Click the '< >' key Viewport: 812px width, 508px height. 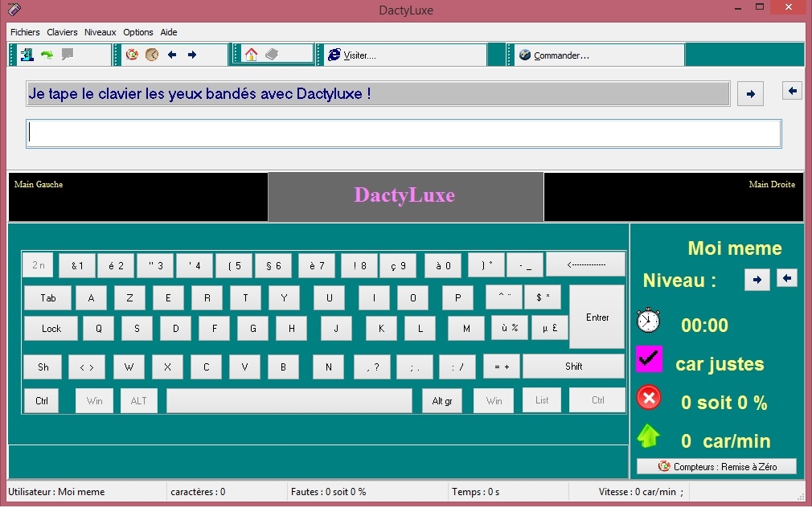point(87,367)
